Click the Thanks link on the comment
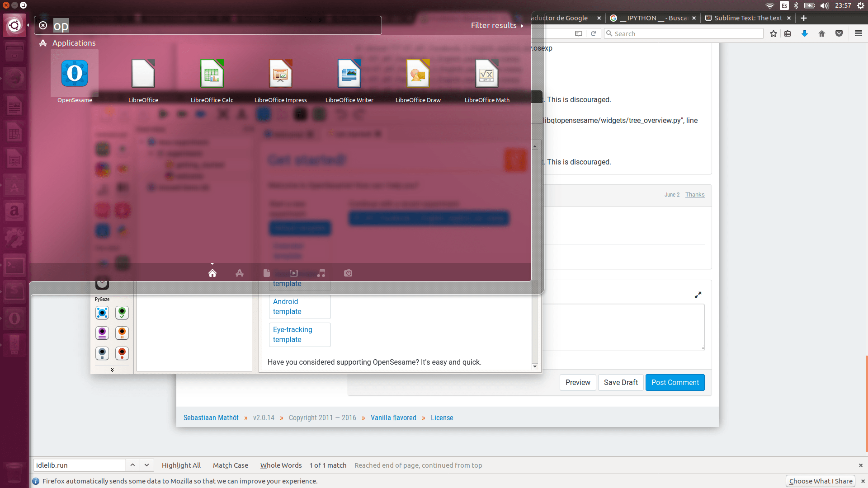This screenshot has height=488, width=868. (695, 195)
